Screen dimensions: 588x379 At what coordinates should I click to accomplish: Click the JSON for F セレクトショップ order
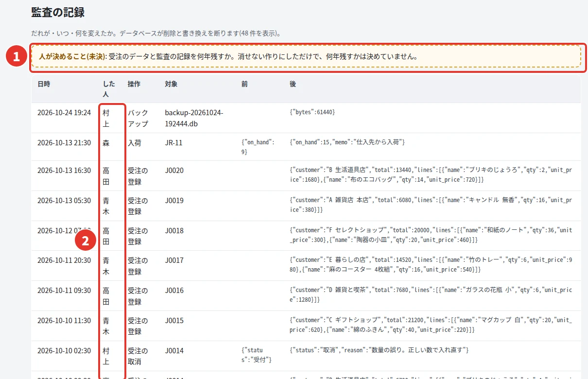click(x=431, y=235)
